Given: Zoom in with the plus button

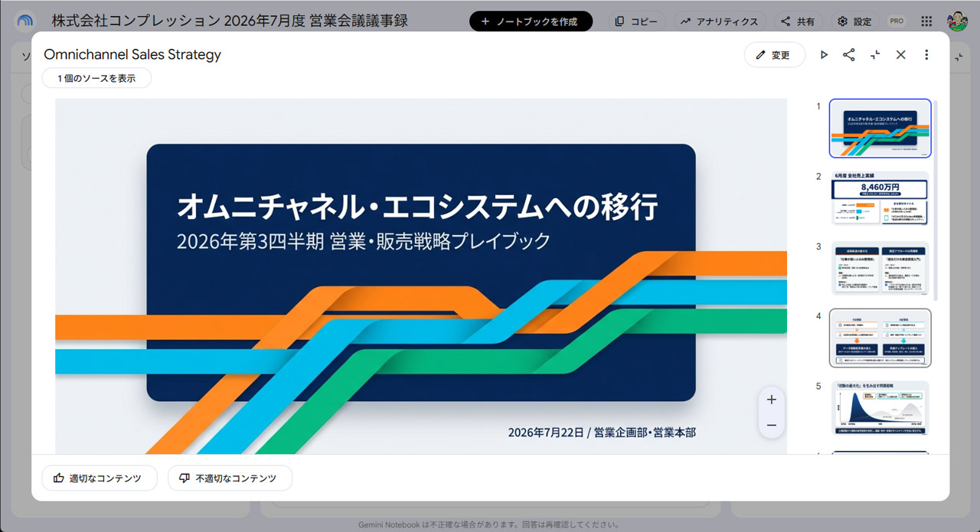Looking at the screenshot, I should [771, 400].
